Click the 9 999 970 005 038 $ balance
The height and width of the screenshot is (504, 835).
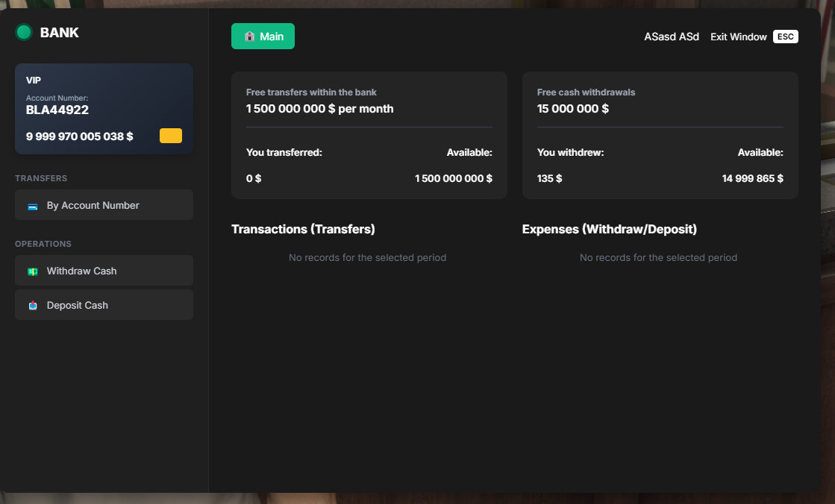(x=80, y=136)
